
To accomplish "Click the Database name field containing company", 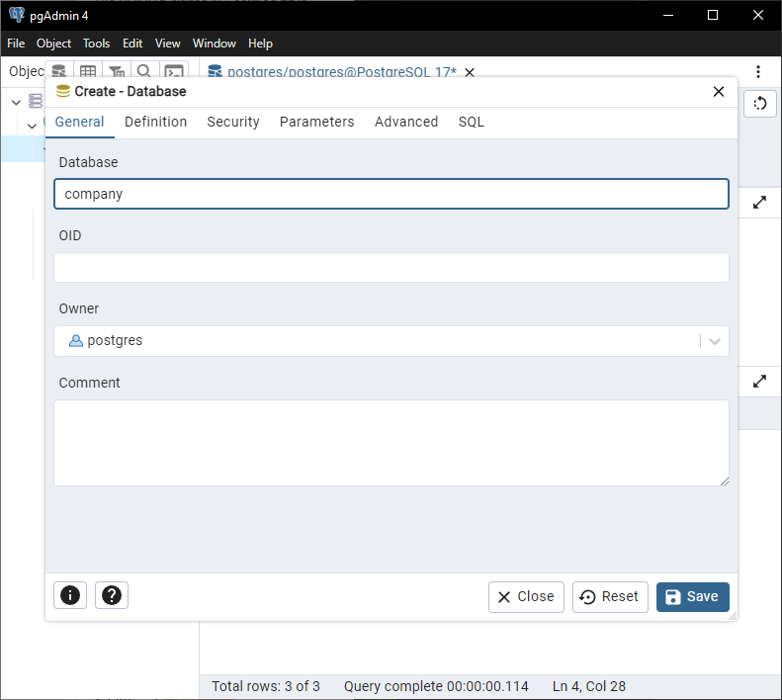I will click(391, 194).
